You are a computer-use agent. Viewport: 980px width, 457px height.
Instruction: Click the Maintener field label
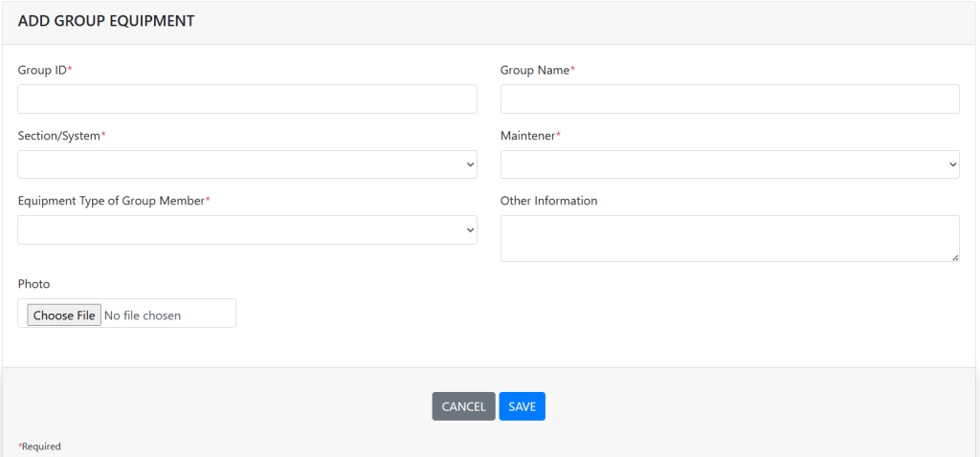529,136
